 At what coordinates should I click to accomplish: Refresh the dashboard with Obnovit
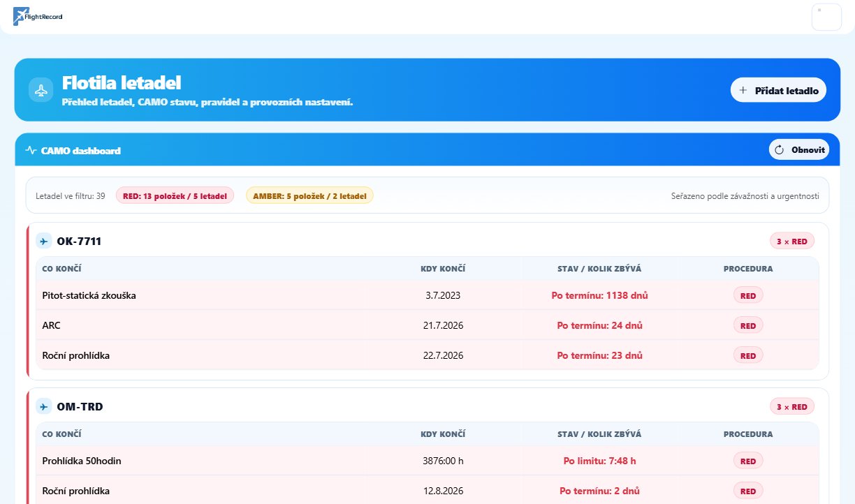coord(799,150)
